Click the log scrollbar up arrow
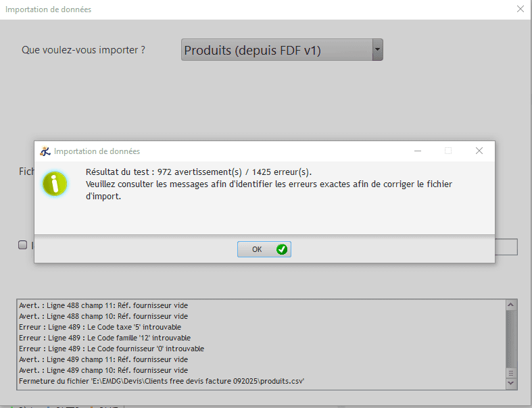Viewport: 532px width, 408px height. (512, 305)
